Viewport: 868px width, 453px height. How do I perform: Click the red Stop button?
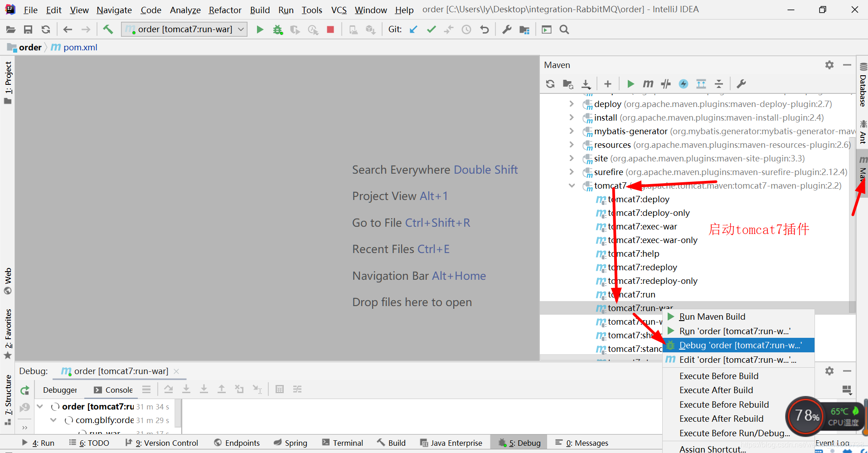(x=330, y=29)
